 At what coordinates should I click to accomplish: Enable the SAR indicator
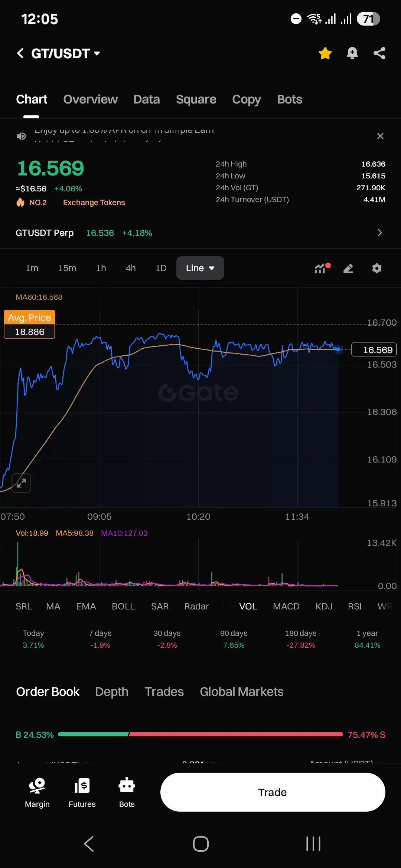(x=160, y=606)
